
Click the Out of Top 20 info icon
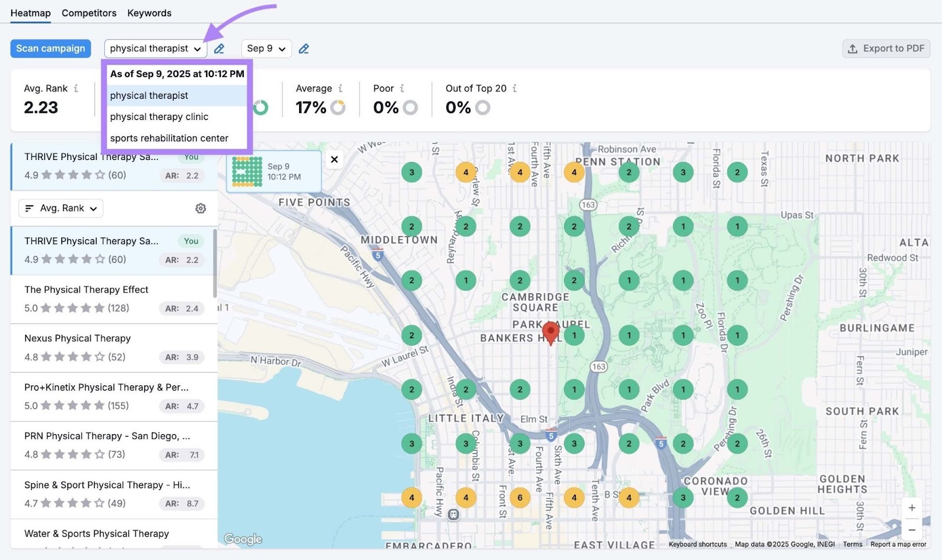(x=515, y=88)
